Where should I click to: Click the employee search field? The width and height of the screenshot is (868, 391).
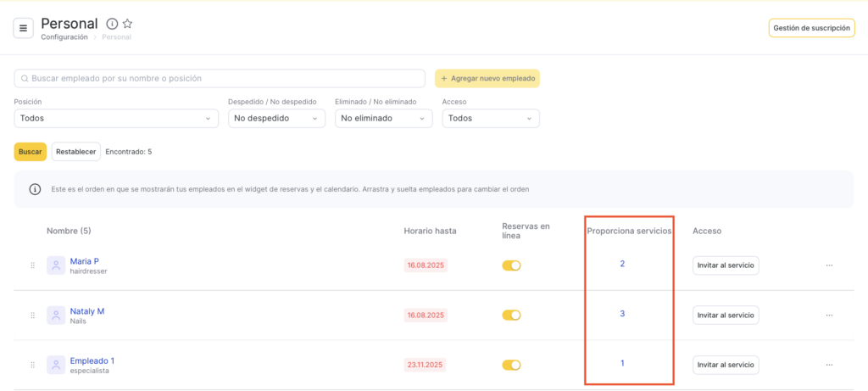coord(220,78)
